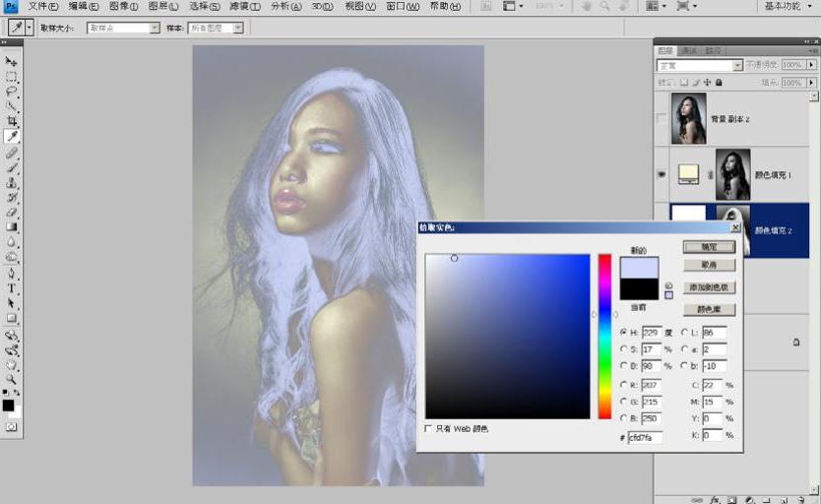Screen dimensions: 821x504
Task: Select the Eyedropper tool in toolbox
Action: click(11, 137)
